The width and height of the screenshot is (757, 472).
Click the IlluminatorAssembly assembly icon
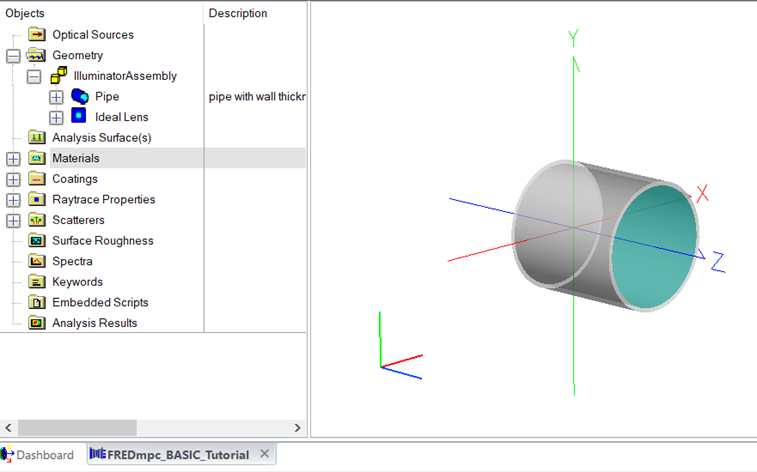(59, 76)
